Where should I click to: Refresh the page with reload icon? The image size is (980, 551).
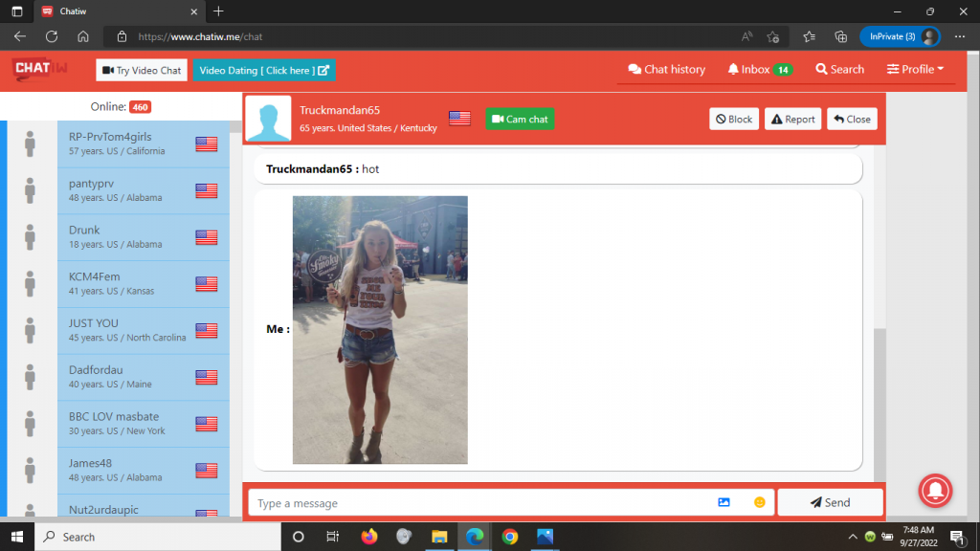52,36
